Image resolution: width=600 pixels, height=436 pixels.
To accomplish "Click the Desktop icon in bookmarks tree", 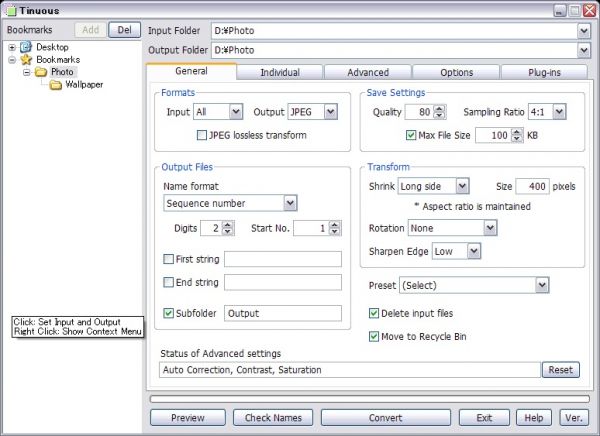I will tap(27, 47).
